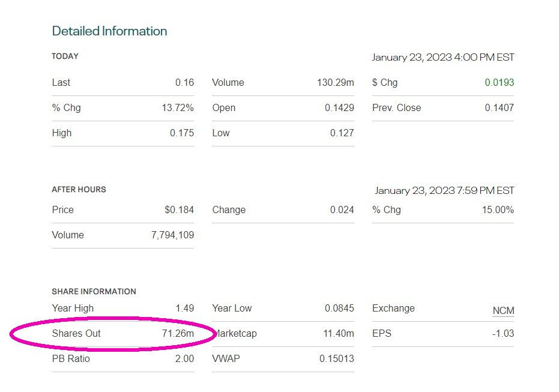
Task: Click the after hours Volume 7,794,109
Action: [x=172, y=235]
